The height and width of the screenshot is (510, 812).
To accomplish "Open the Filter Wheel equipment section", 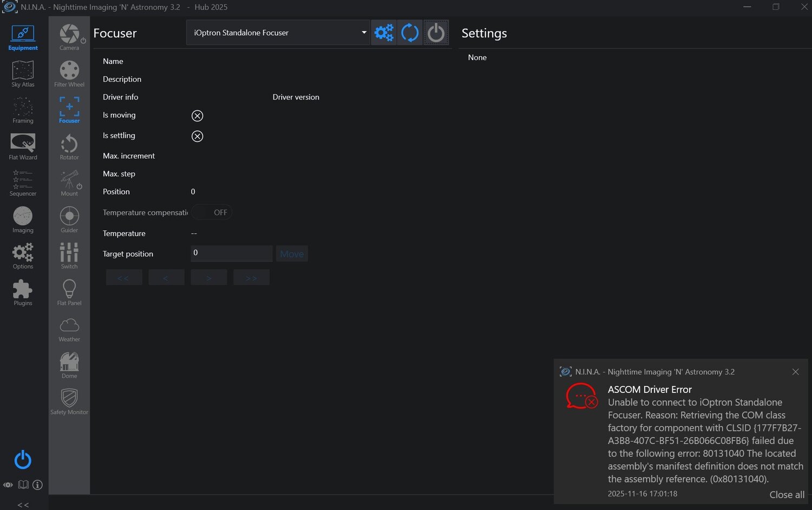I will point(69,74).
